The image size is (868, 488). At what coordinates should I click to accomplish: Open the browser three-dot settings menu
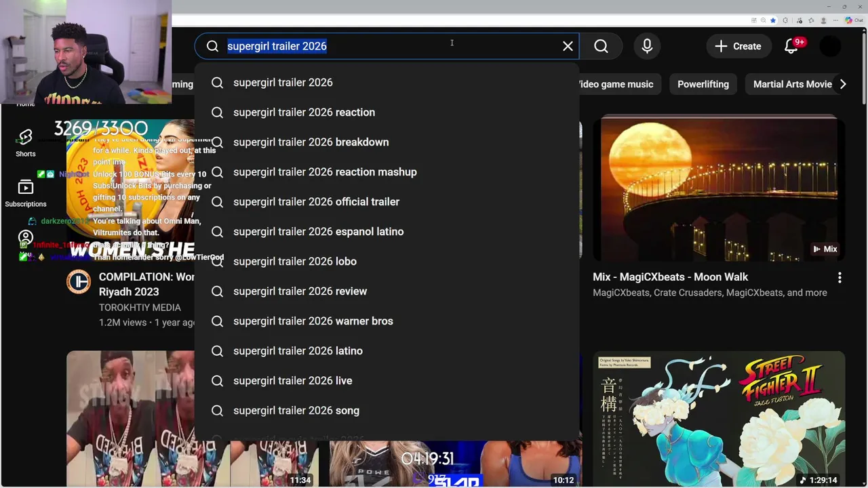[x=835, y=20]
